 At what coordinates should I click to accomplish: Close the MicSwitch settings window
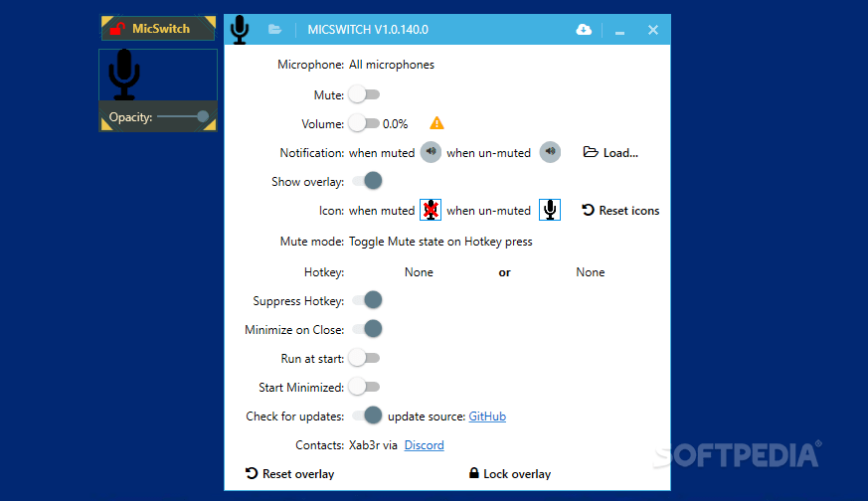[652, 30]
